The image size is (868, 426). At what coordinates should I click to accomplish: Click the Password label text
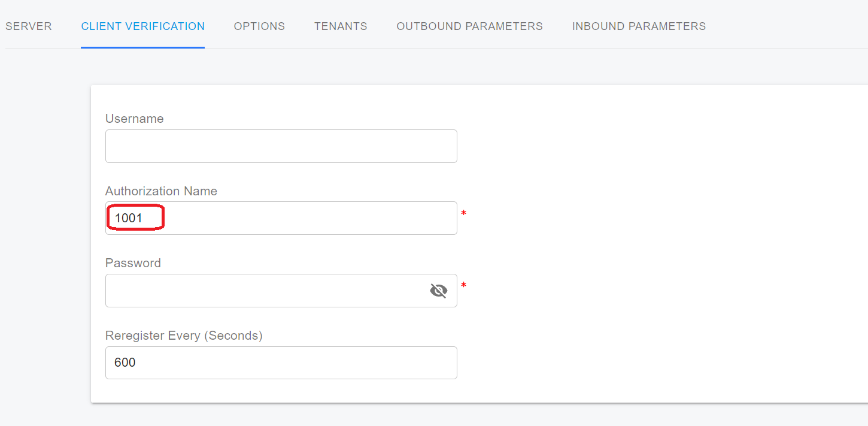point(133,263)
